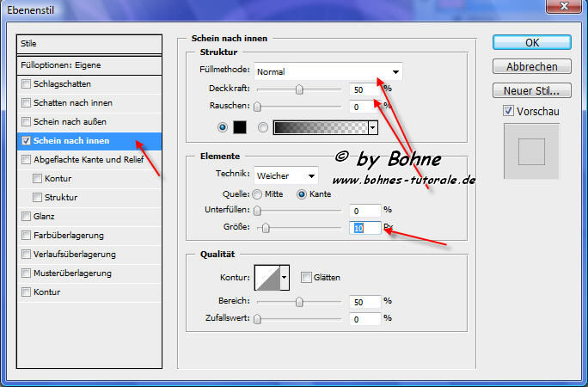The height and width of the screenshot is (387, 588).
Task: Open the gradient picker dropdown arrow
Action: click(373, 127)
